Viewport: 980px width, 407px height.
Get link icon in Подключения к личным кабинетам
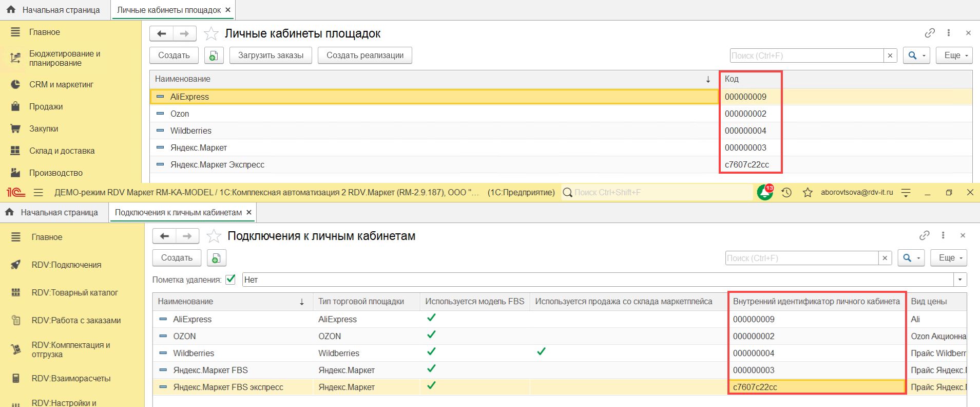click(924, 235)
